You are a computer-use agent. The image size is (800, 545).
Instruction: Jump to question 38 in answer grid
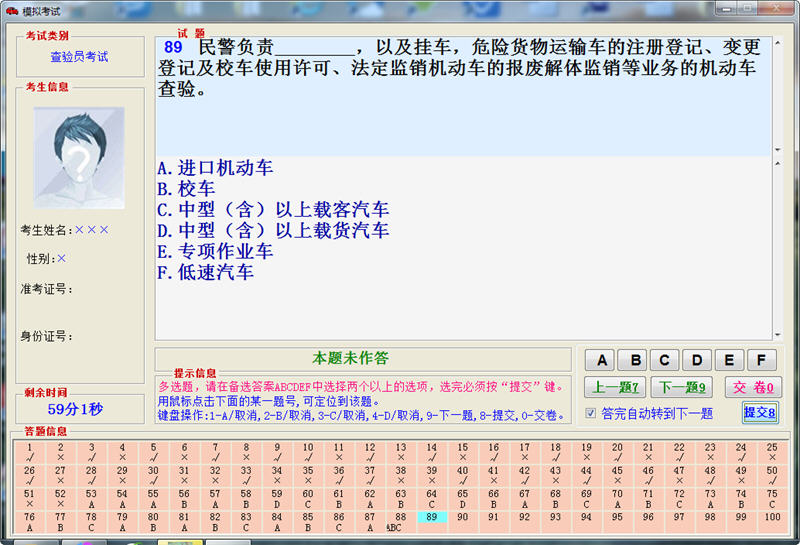401,475
